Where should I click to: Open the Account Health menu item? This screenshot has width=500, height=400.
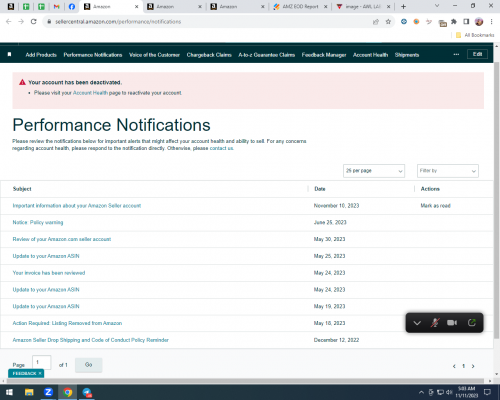point(370,55)
